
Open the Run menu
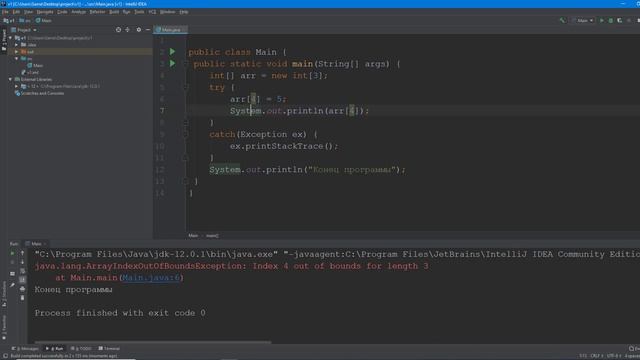click(127, 12)
